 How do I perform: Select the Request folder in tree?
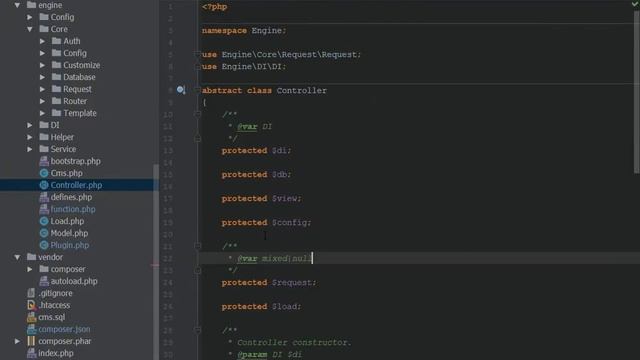78,89
